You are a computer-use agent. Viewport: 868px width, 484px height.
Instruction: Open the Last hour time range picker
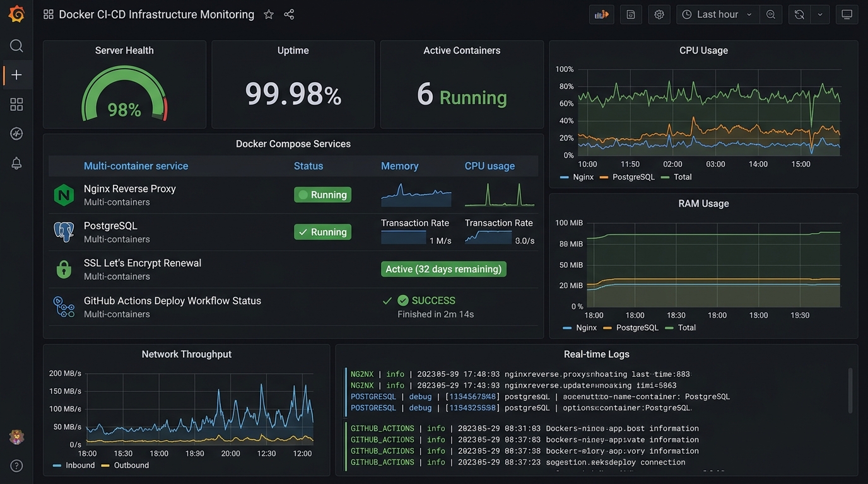coord(717,14)
